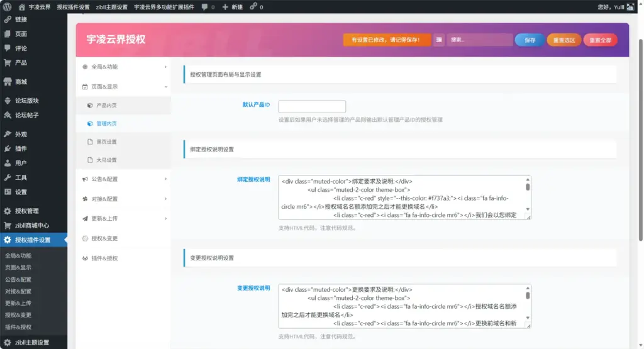Viewport: 644px width, 349px height.
Task: Open 公告&配置 submenu in WordPress sidebar
Action: click(x=18, y=279)
